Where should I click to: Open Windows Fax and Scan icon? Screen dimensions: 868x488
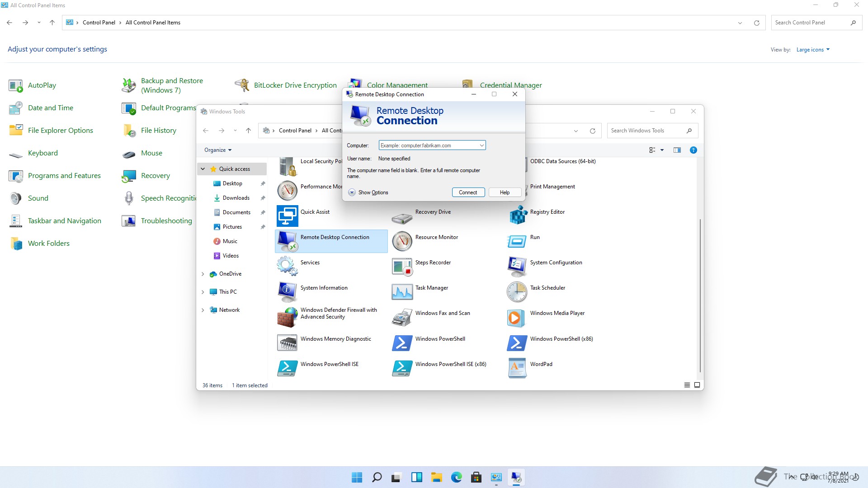pos(402,317)
